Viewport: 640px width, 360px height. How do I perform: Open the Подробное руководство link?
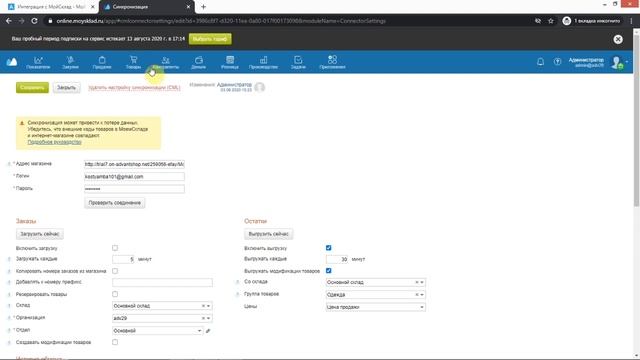point(54,142)
